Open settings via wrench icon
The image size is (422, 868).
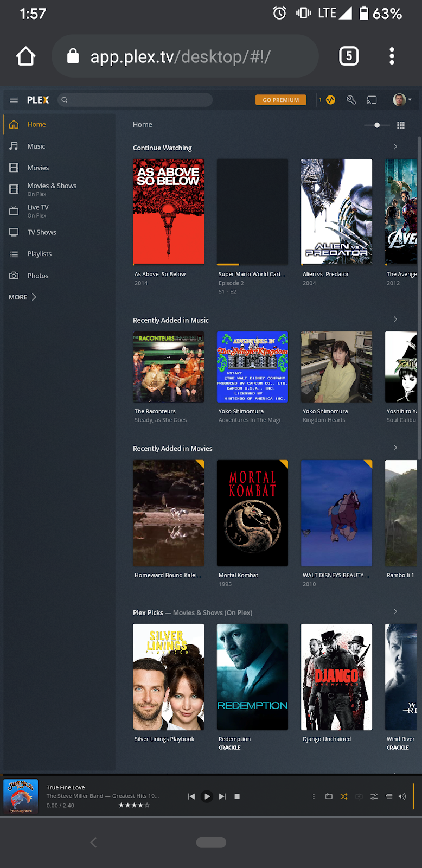click(351, 100)
